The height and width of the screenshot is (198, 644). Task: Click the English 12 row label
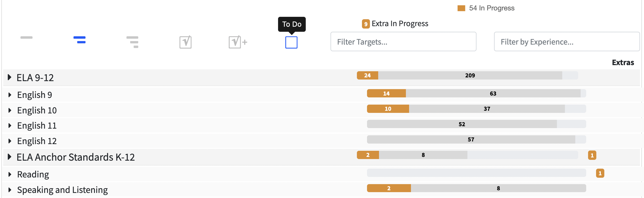coord(37,141)
